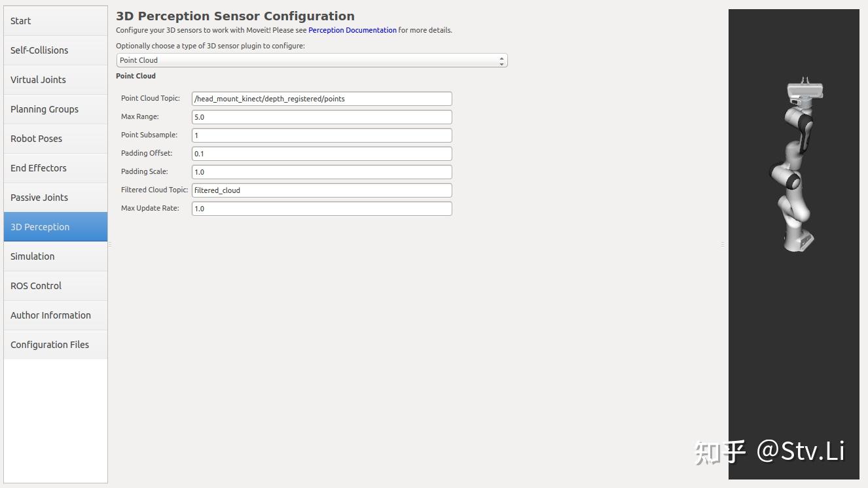Click the Point Cloud Topic field
Image resolution: width=868 pixels, height=488 pixels.
tap(321, 99)
